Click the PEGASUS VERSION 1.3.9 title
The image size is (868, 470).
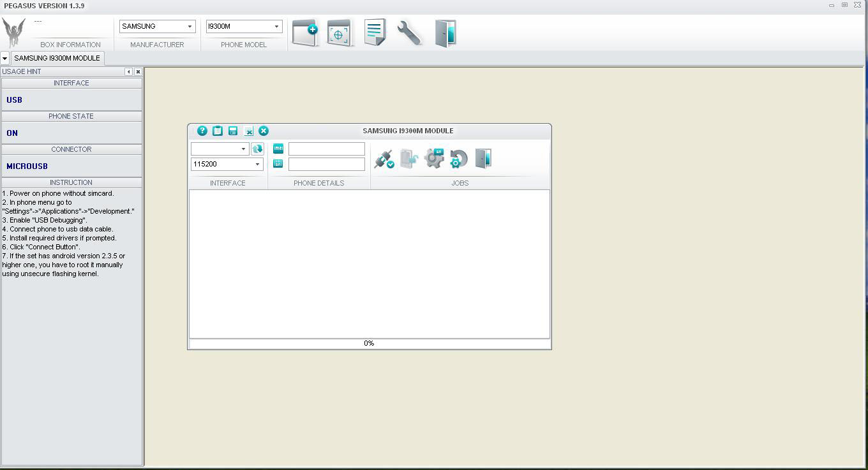(x=44, y=6)
